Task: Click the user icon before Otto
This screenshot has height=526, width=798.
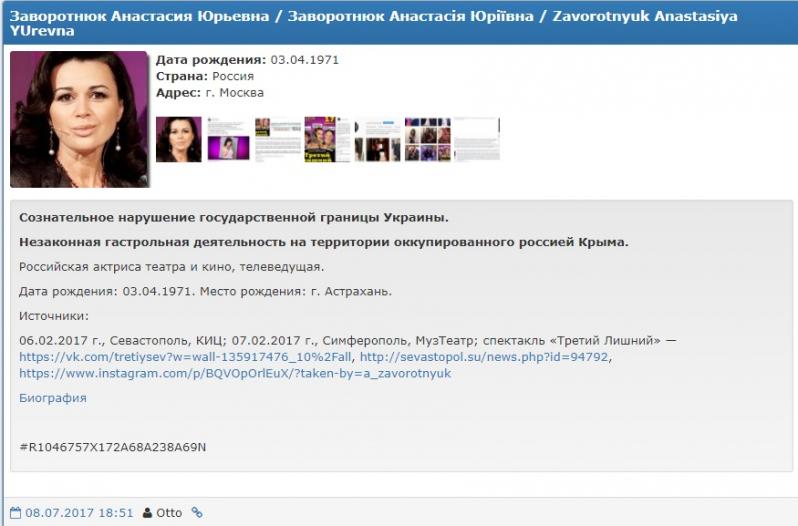Action: (x=147, y=513)
